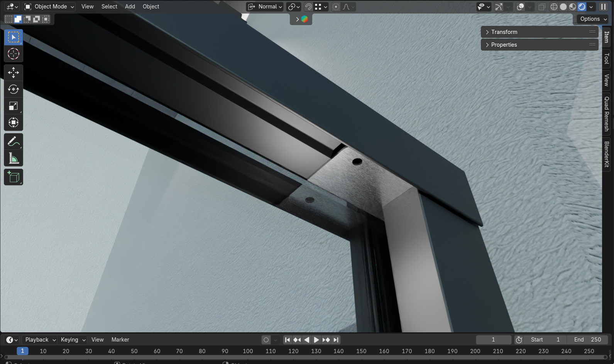
Task: Toggle proportional editing
Action: pos(336,7)
